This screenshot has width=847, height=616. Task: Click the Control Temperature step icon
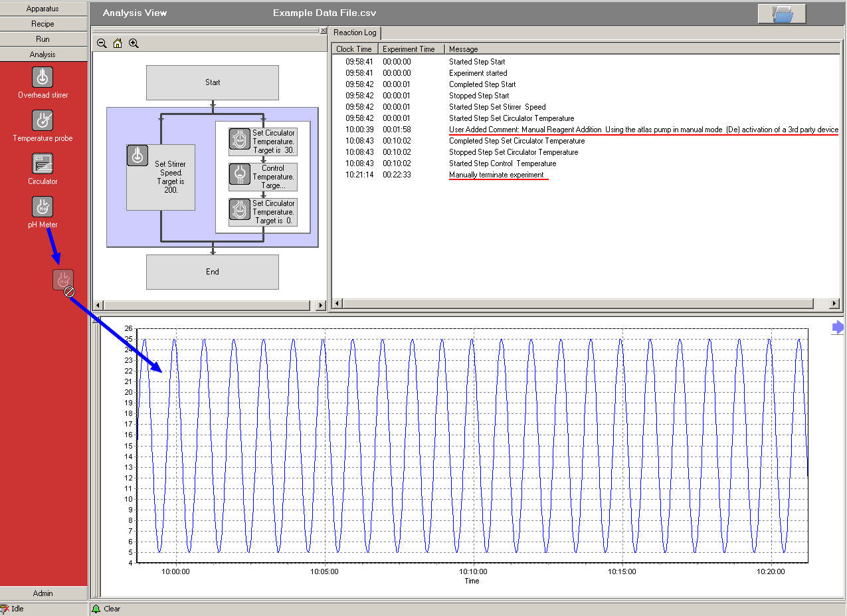[240, 174]
